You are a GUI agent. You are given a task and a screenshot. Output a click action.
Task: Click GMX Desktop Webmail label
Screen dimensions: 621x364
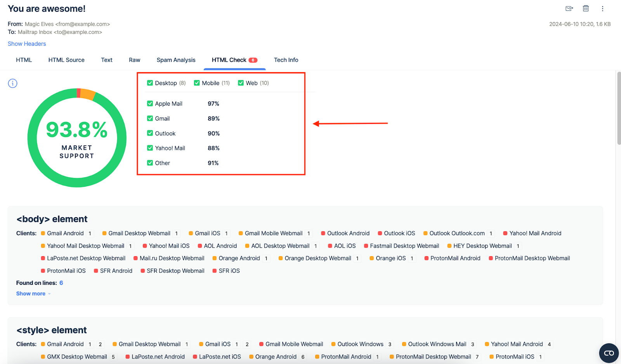pos(77,357)
